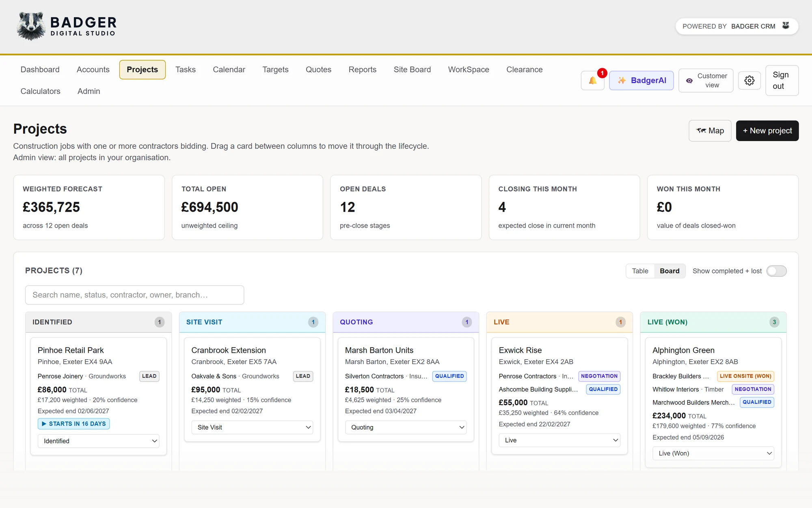Open the notifications bell
The width and height of the screenshot is (812, 508).
593,80
